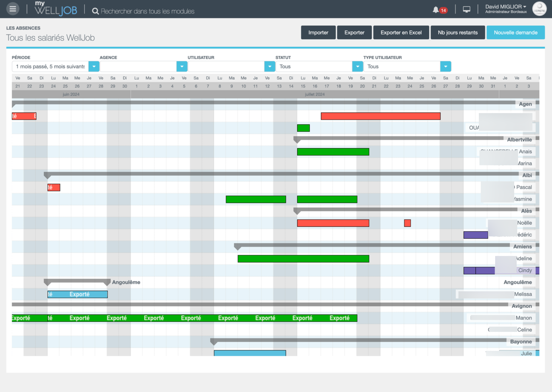The width and height of the screenshot is (552, 392).
Task: Show Nb jours restants
Action: (x=457, y=33)
